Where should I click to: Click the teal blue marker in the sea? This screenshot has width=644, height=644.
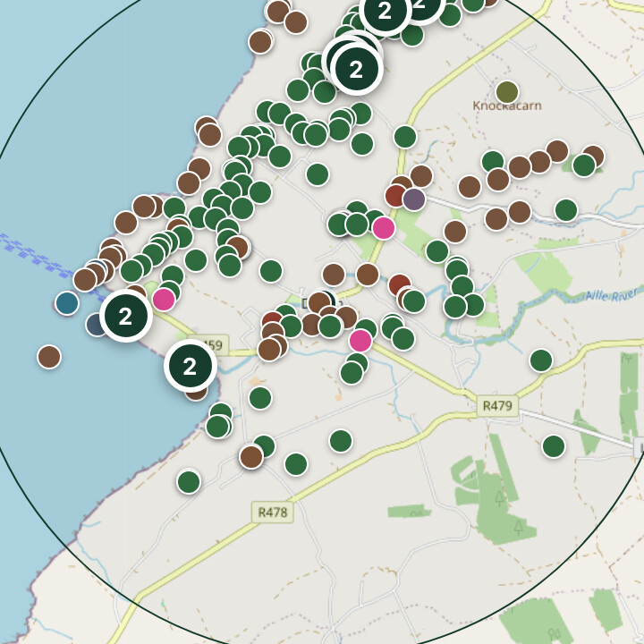click(67, 303)
